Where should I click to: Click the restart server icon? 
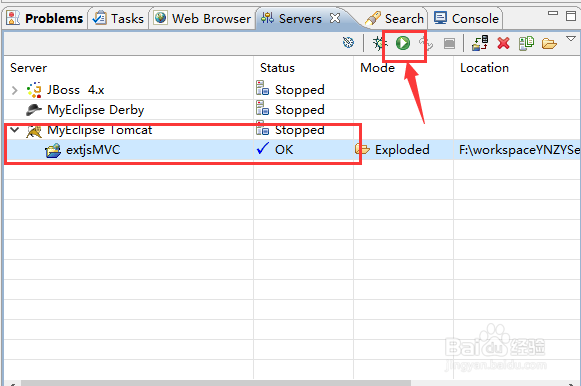[x=426, y=44]
